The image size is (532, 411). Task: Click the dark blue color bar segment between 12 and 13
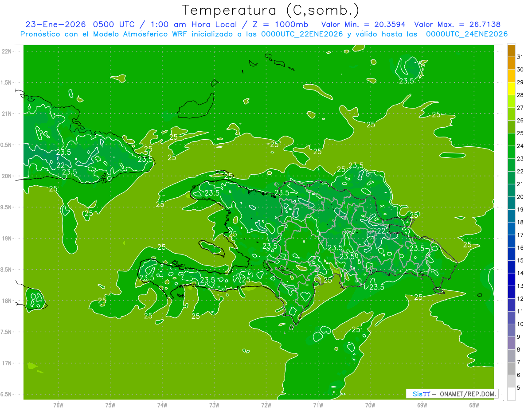[x=511, y=293]
